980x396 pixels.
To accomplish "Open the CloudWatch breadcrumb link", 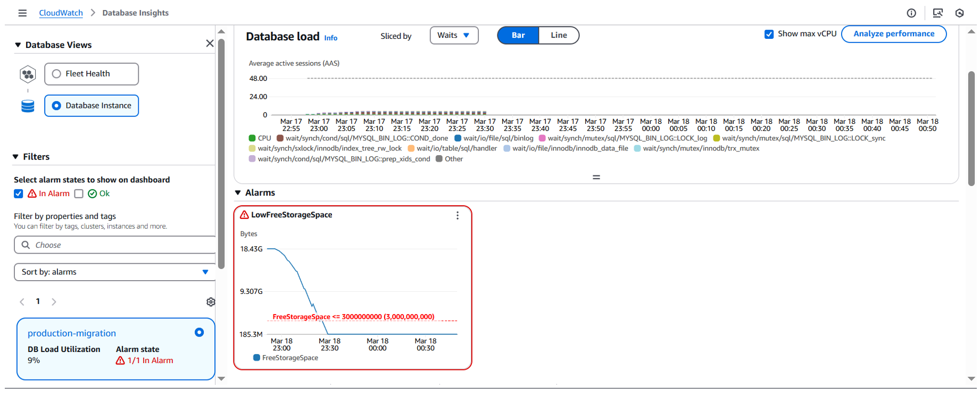I will point(61,13).
